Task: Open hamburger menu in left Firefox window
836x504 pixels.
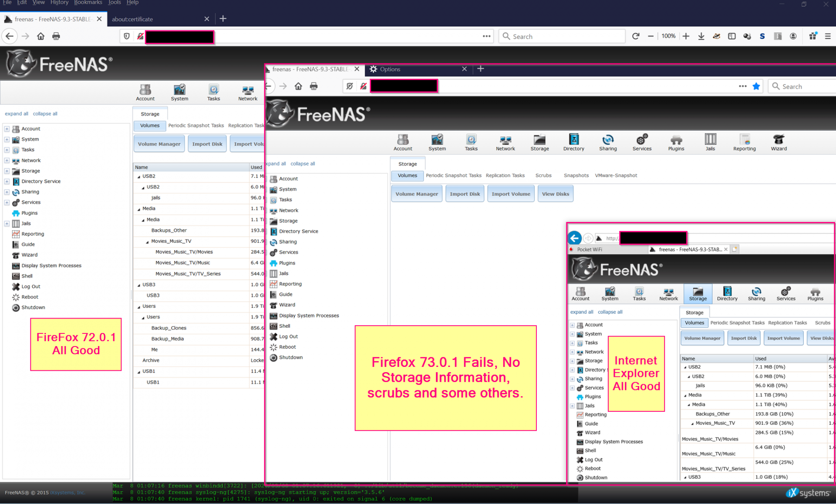Action: (828, 36)
